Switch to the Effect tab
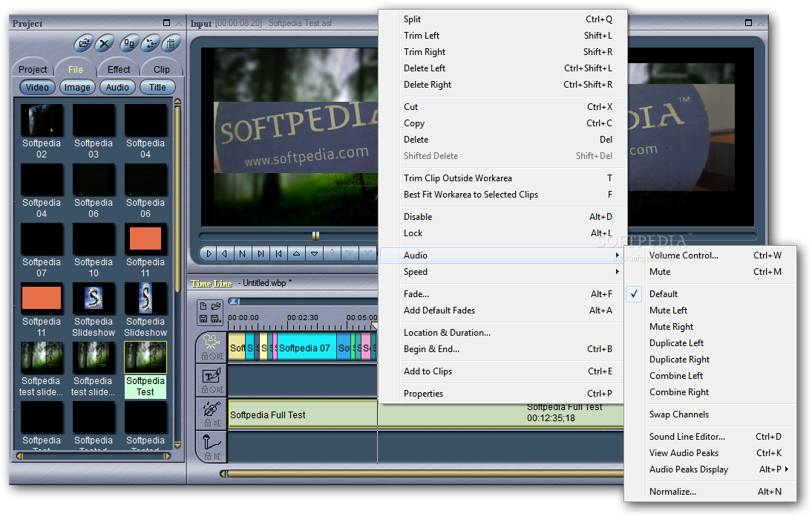Screen dimensions: 812x517 click(119, 69)
